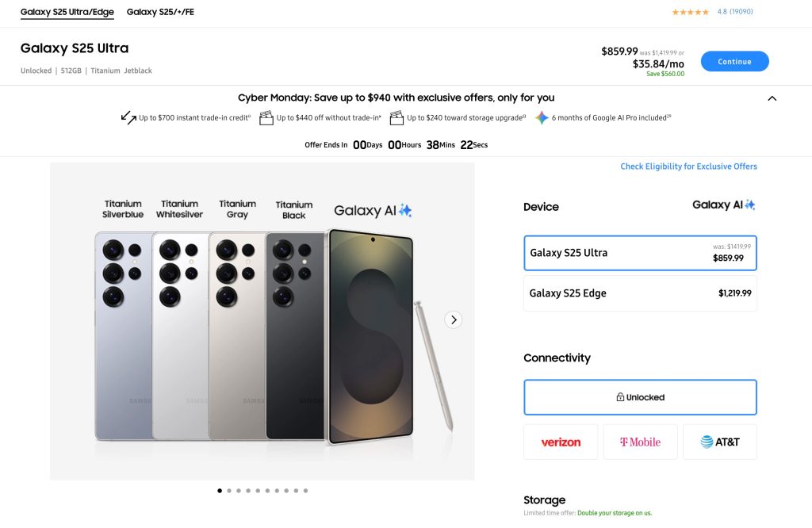Switch to the Galaxy S25/+/FE tab
812x528 pixels.
click(x=159, y=12)
